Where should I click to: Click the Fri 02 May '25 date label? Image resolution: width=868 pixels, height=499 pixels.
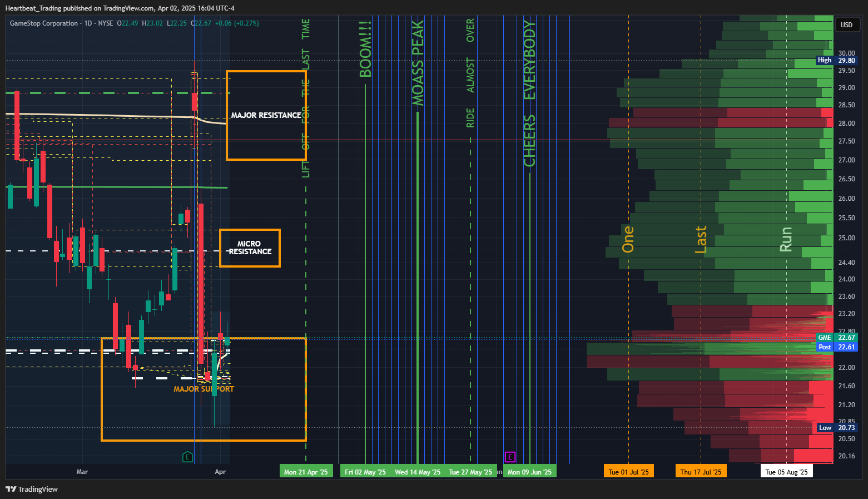coord(365,472)
